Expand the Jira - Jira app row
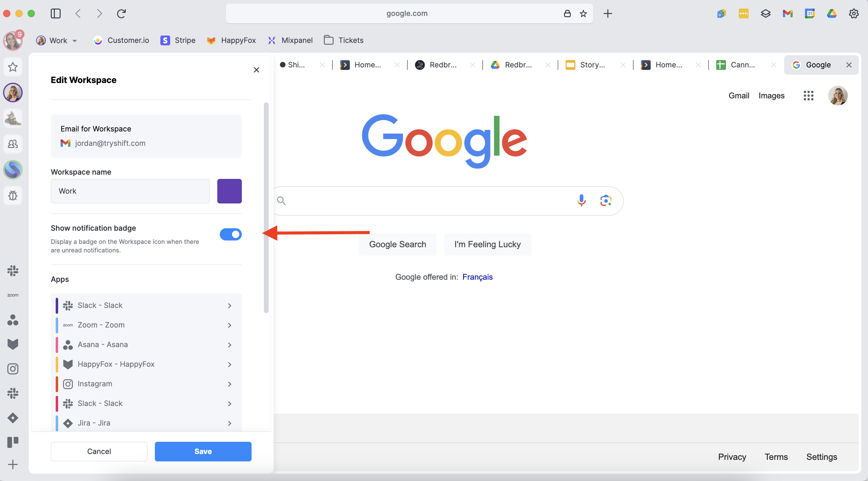The width and height of the screenshot is (868, 481). pos(146,423)
